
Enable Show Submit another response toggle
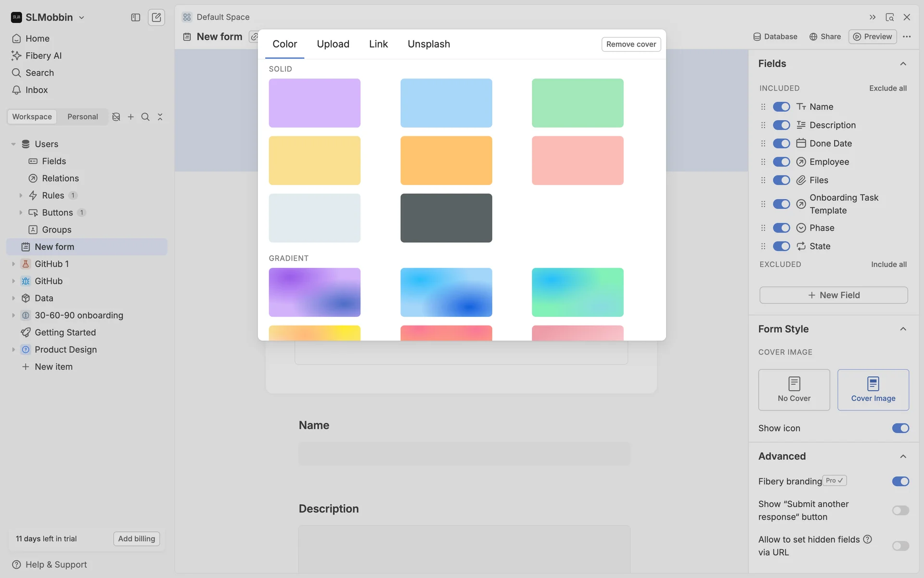[x=900, y=511]
